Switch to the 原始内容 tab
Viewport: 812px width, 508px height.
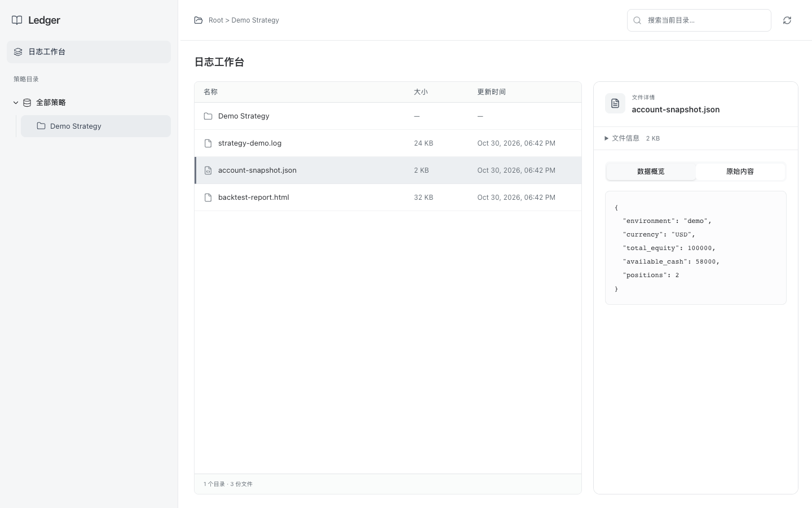(x=740, y=172)
